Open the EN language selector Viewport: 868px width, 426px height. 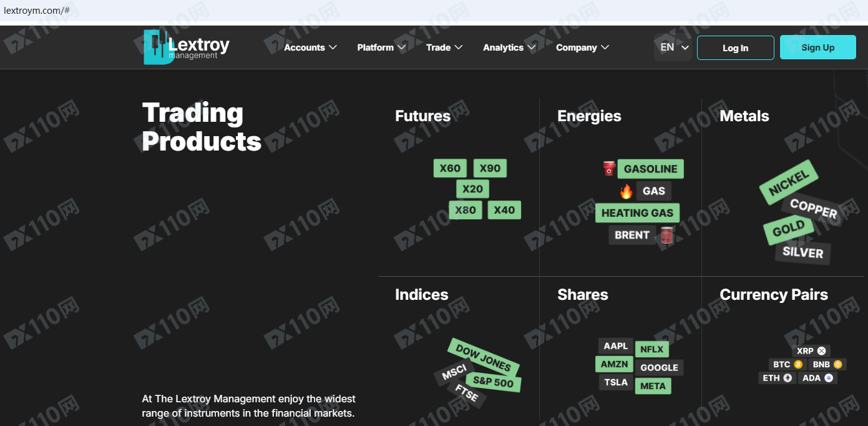(674, 47)
